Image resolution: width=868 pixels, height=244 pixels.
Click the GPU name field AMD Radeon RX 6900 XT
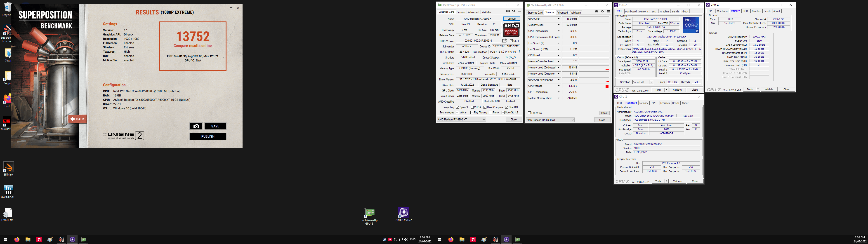[x=478, y=19]
